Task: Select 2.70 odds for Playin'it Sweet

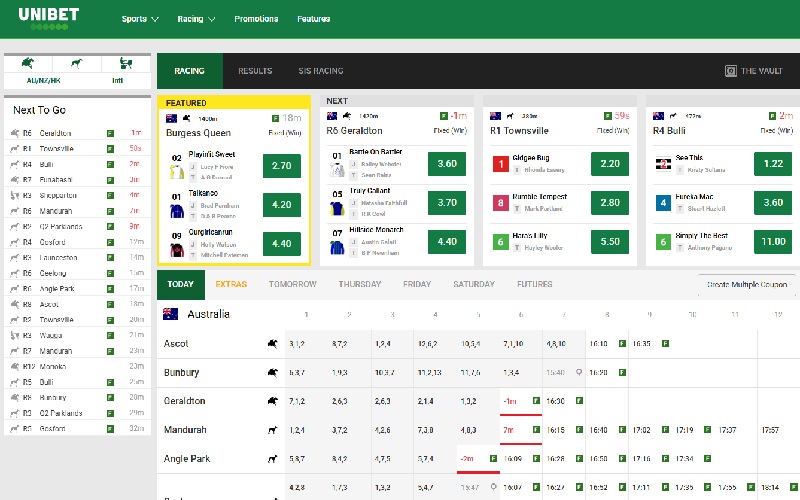Action: click(281, 166)
